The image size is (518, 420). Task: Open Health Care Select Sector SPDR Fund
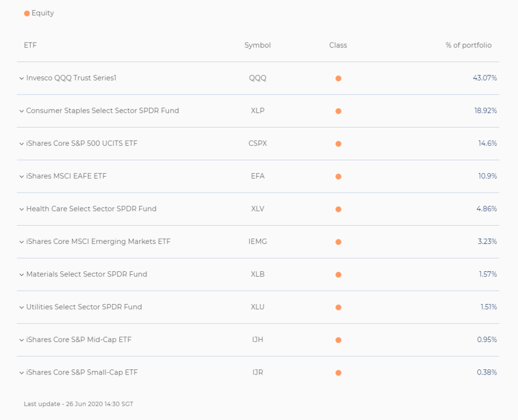pyautogui.click(x=91, y=208)
